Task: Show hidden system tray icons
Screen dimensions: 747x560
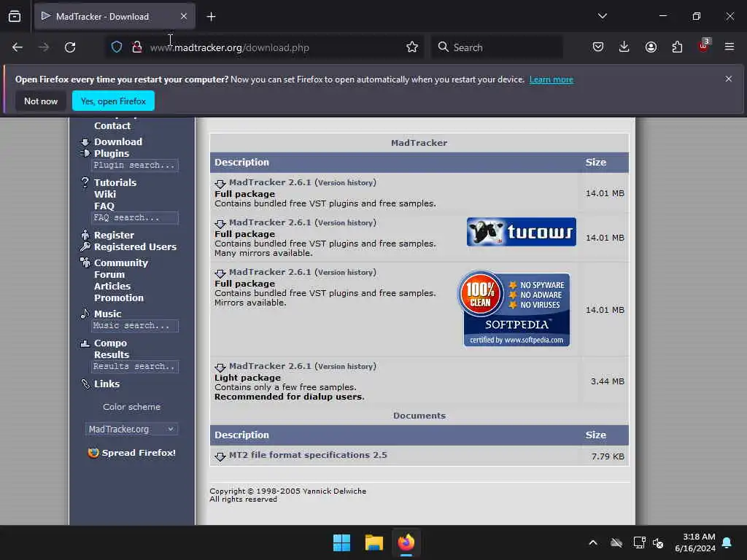Action: pos(593,542)
